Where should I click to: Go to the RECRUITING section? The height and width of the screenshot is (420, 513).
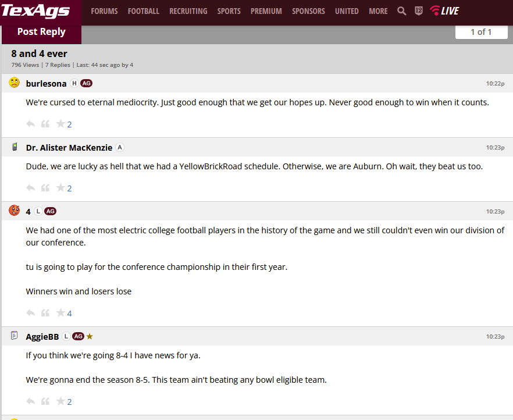coord(188,11)
